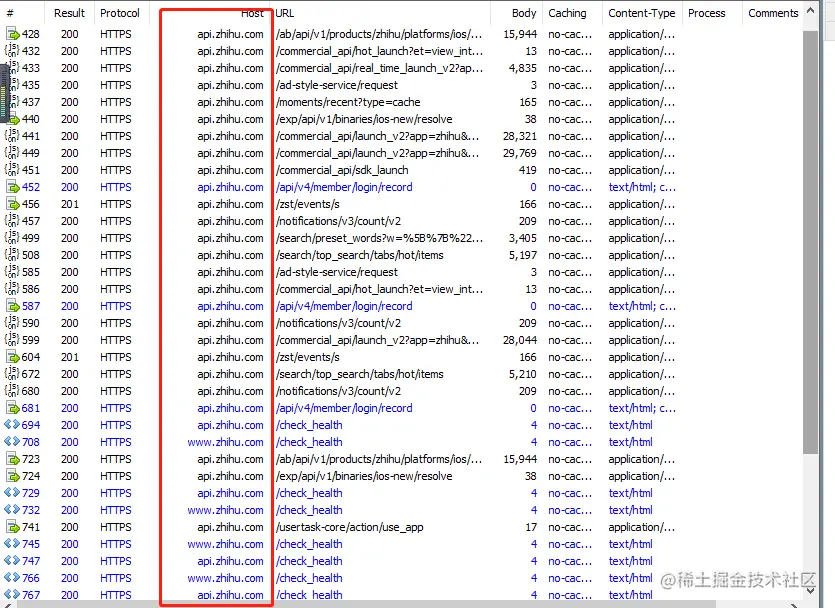Click result code 201 in row 604
Viewport: 835px width, 608px height.
pyautogui.click(x=69, y=357)
